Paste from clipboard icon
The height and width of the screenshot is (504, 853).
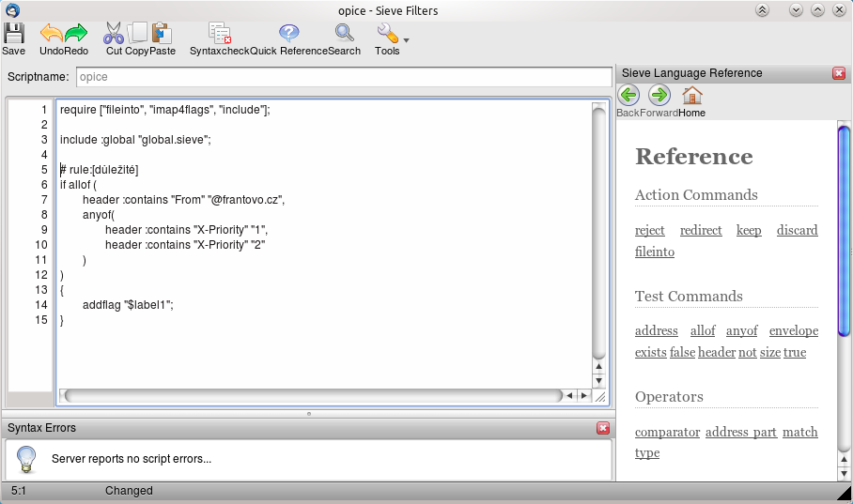pyautogui.click(x=162, y=38)
